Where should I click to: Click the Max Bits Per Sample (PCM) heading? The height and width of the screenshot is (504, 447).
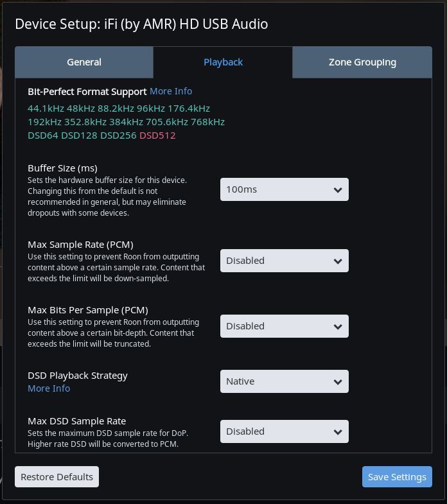88,310
